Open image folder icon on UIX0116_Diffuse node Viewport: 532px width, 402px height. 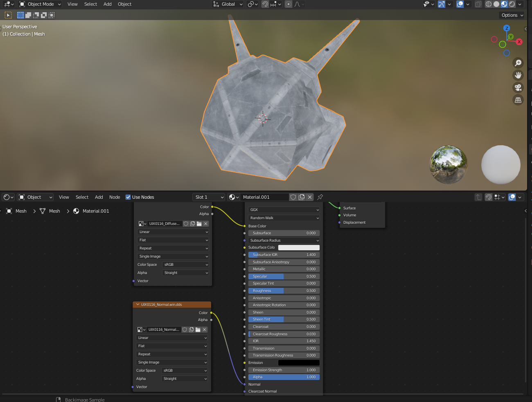(x=199, y=224)
